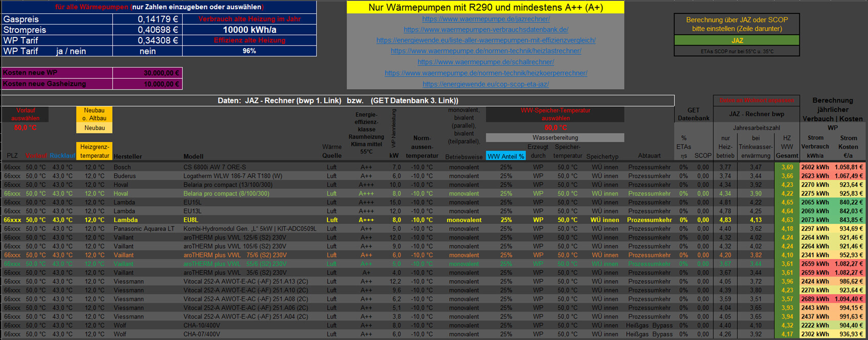Click the Strompreis value 0,40698 €
This screenshot has height=340, width=868.
coord(147,30)
